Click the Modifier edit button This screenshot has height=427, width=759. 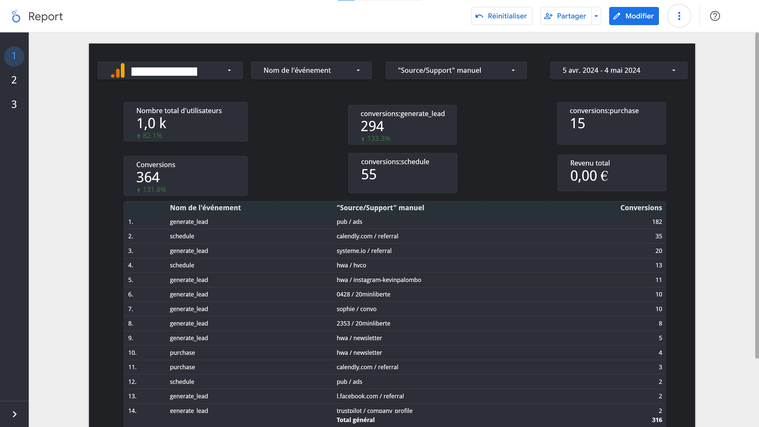point(634,16)
